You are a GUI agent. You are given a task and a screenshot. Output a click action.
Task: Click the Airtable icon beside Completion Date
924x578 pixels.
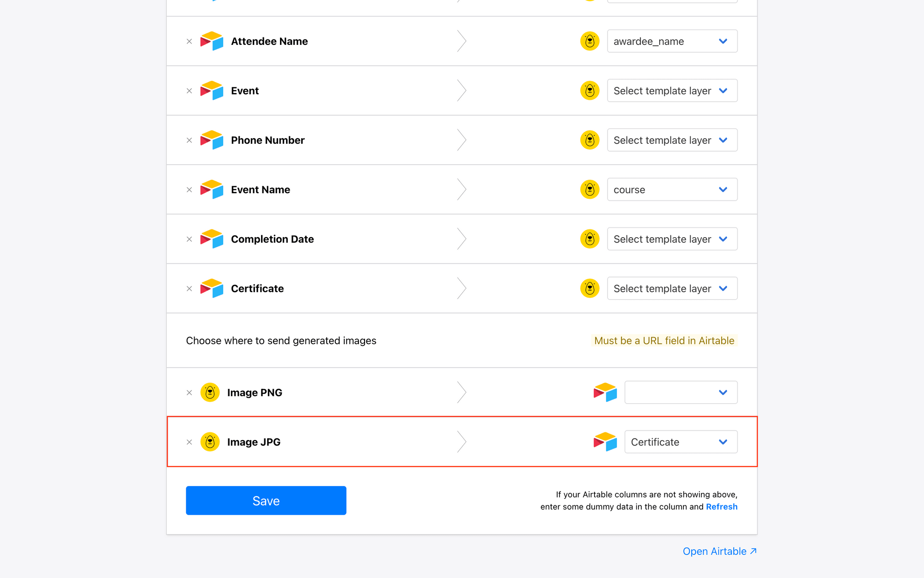[x=212, y=239]
